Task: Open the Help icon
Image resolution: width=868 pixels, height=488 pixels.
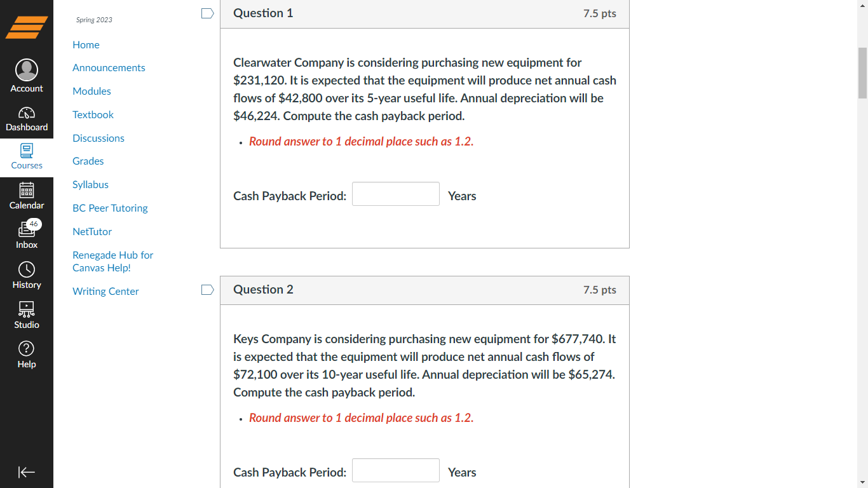Action: click(x=27, y=350)
